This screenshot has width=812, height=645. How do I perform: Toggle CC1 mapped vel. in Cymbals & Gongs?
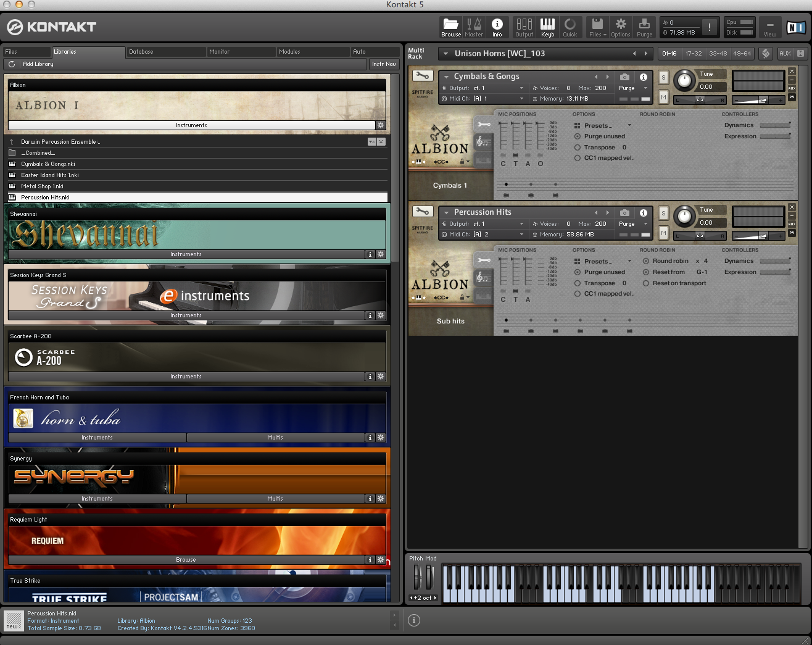point(578,158)
